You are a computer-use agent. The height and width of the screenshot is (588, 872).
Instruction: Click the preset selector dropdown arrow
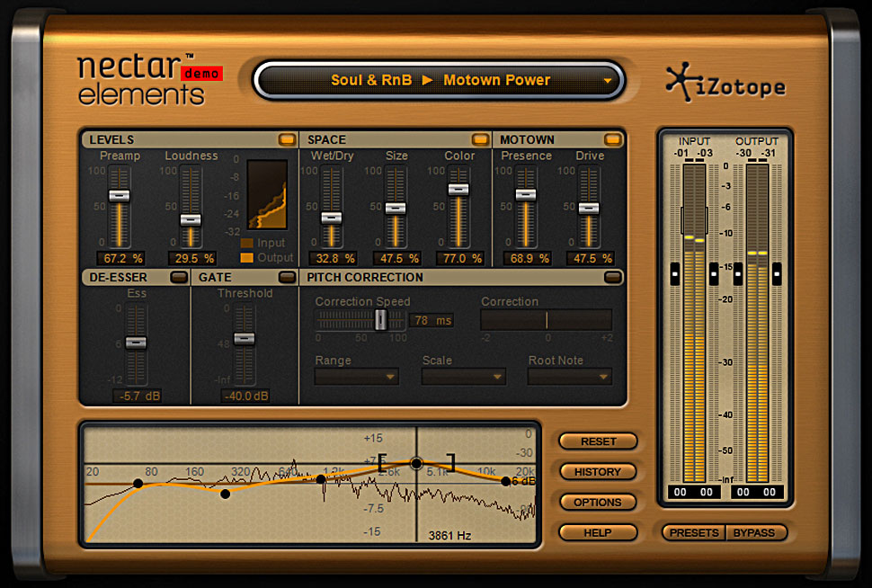click(608, 81)
